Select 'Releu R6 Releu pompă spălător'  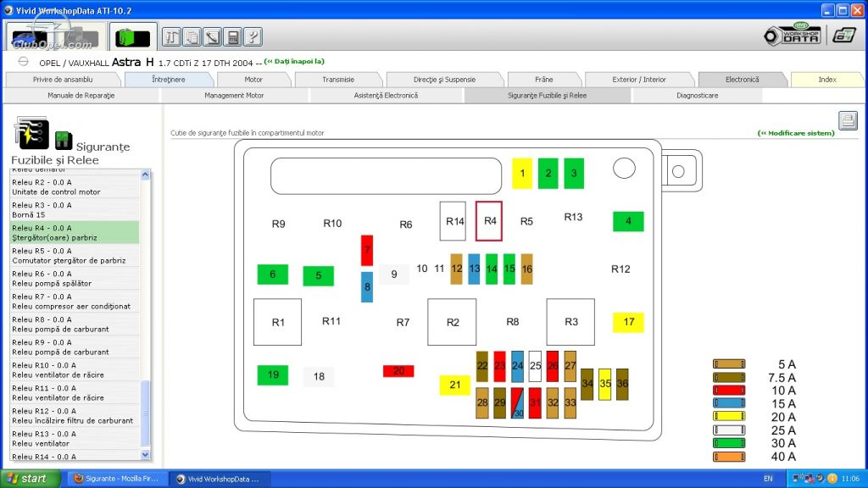[x=75, y=278]
